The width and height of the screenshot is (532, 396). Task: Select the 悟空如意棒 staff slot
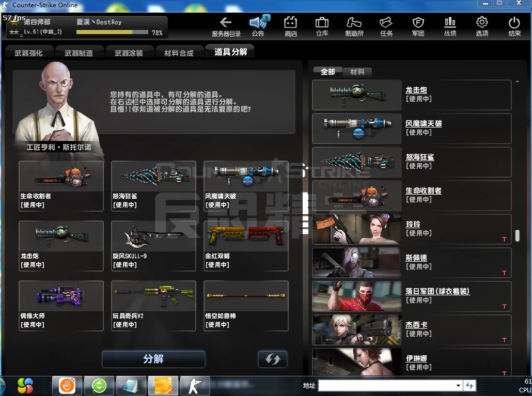[246, 306]
